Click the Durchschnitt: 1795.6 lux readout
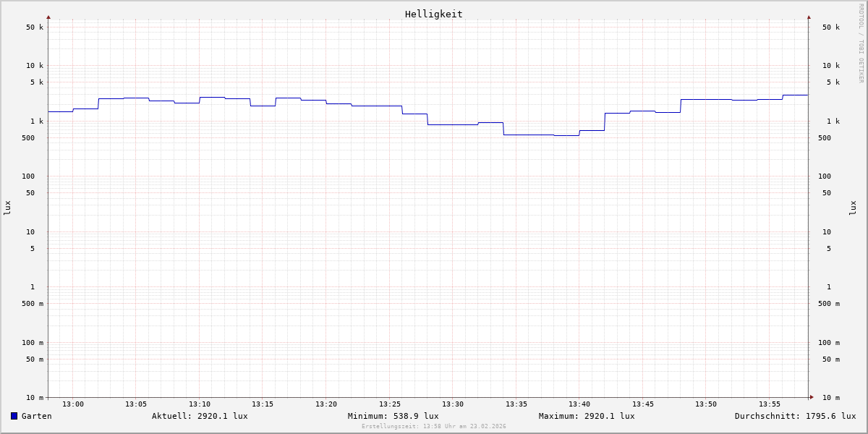Screen dimensions: 868x434 795,416
